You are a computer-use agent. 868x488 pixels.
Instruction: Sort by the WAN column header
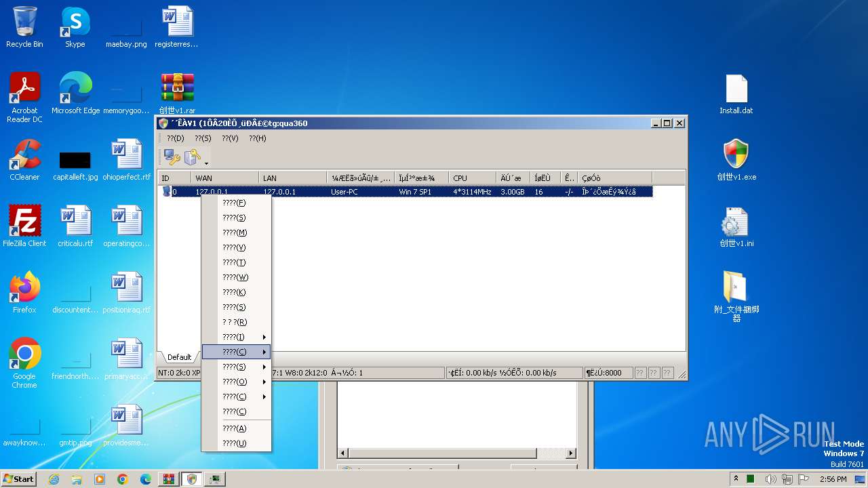[x=225, y=178]
